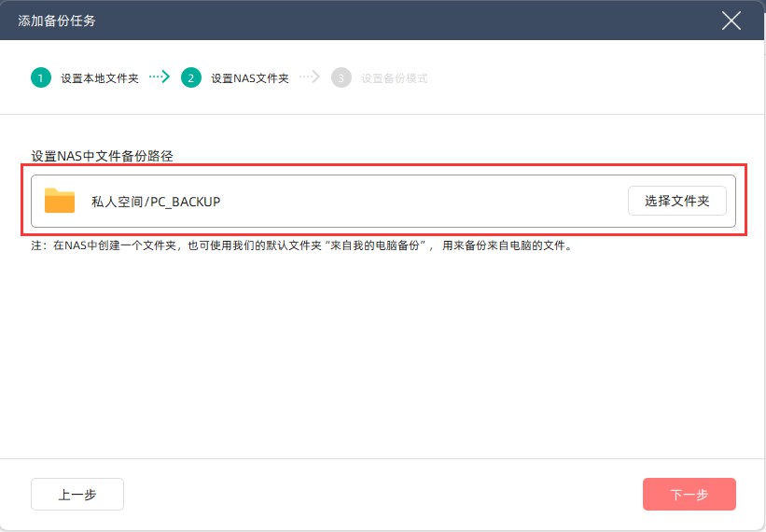Click the note text starting with 注：
Screen dimensions: 766x532
tap(300, 247)
